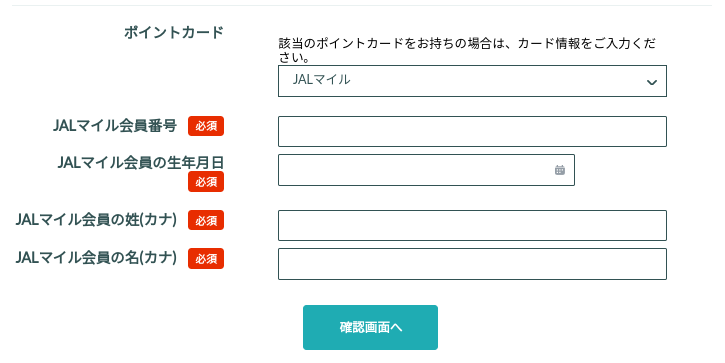Viewport: 725px width, 363px height.
Task: Click the JALマイル会員の名(カナ) label
Action: coord(96,258)
